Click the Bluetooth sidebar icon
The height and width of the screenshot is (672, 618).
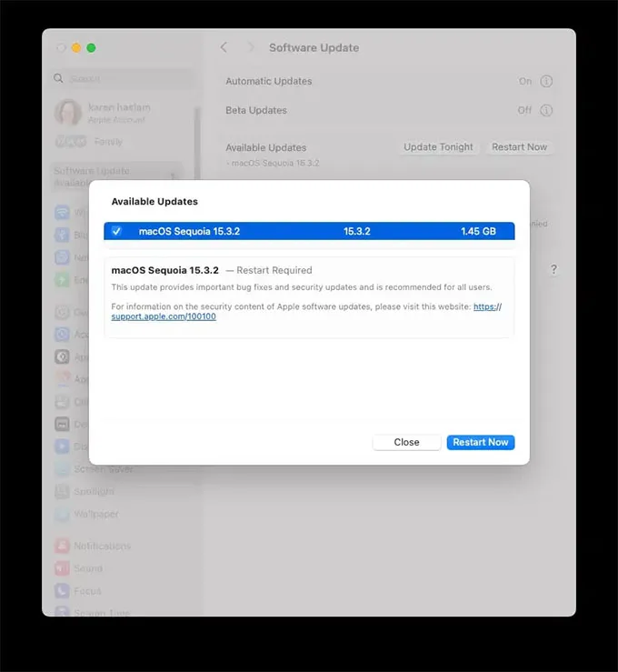point(62,235)
